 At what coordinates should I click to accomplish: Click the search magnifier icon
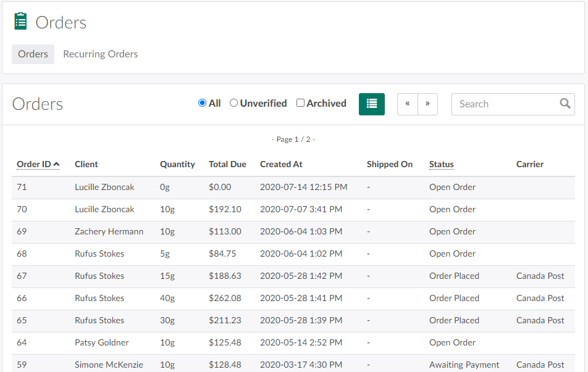point(565,104)
